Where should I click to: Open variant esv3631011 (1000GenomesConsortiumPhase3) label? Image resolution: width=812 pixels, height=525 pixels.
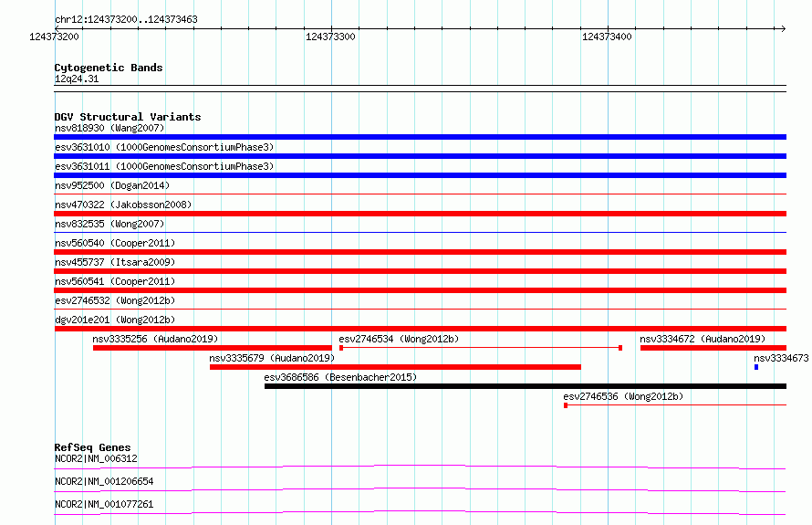click(164, 166)
